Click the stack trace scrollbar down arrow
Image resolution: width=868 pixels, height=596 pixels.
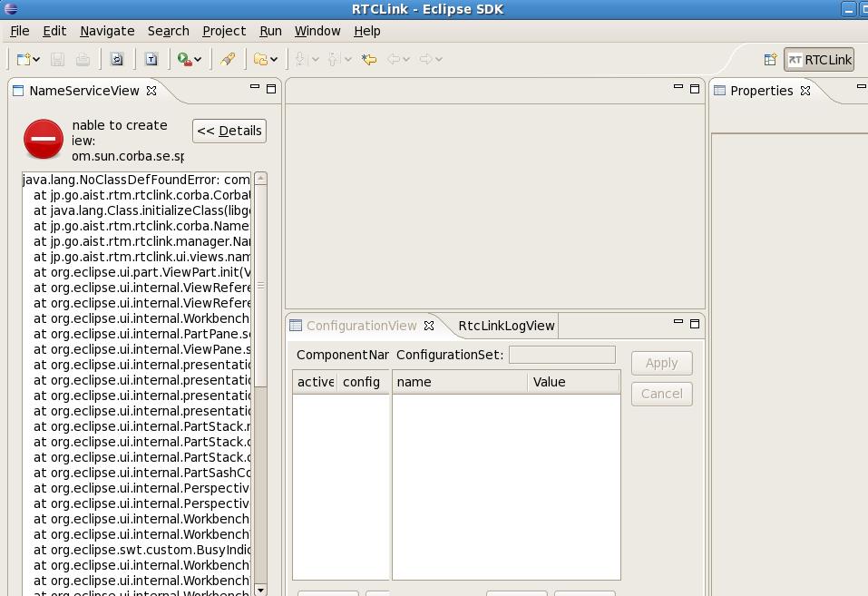tap(260, 590)
